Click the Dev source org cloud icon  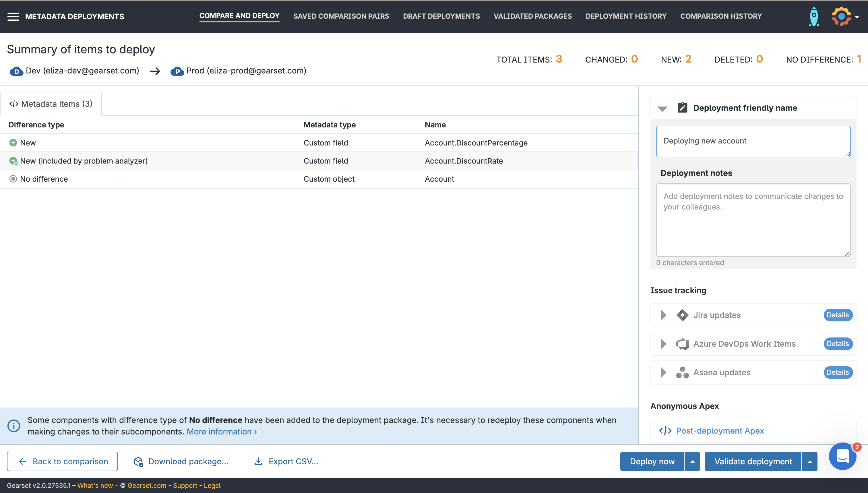pyautogui.click(x=16, y=71)
